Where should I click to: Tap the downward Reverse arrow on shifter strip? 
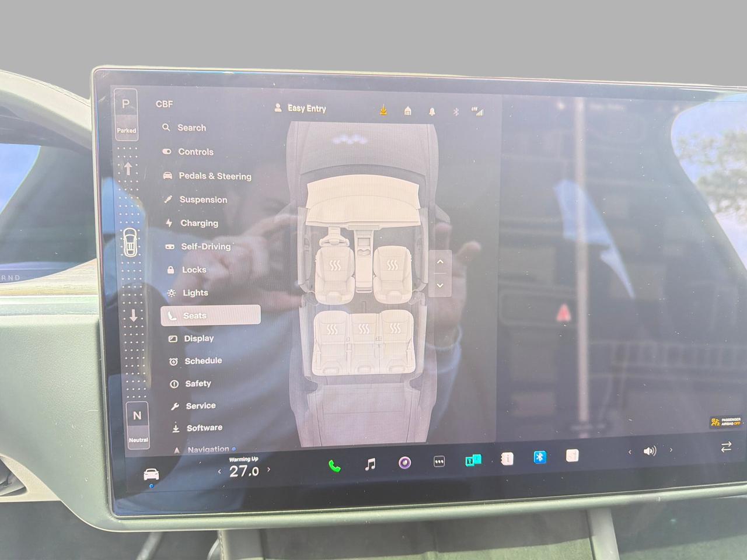point(134,316)
